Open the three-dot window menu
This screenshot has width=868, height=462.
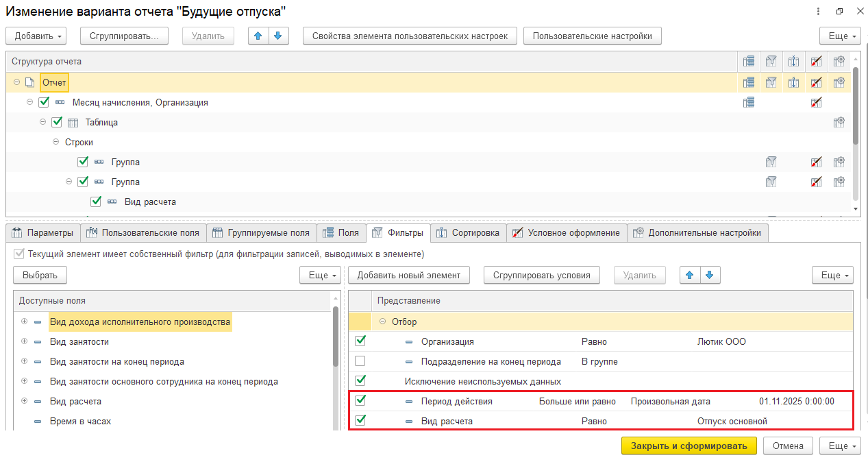coord(819,12)
